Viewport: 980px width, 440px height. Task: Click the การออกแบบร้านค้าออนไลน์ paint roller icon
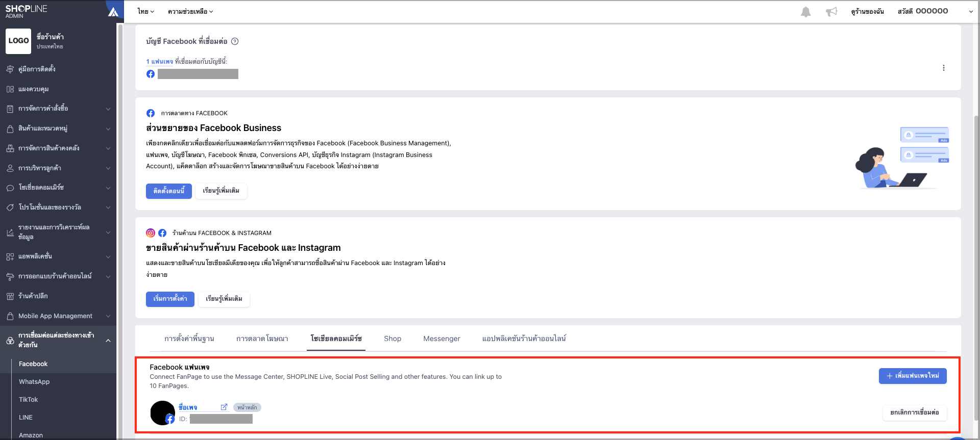(10, 276)
